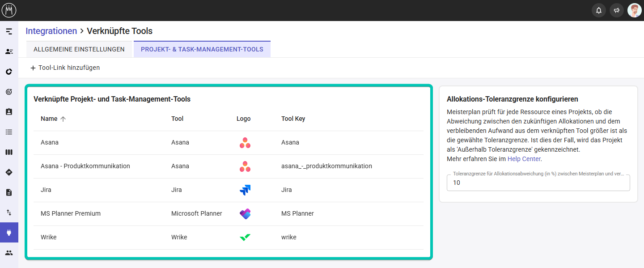Select the plug-shaped Integrations icon in sidebar
Screen dimensions: 644x268
(9, 232)
